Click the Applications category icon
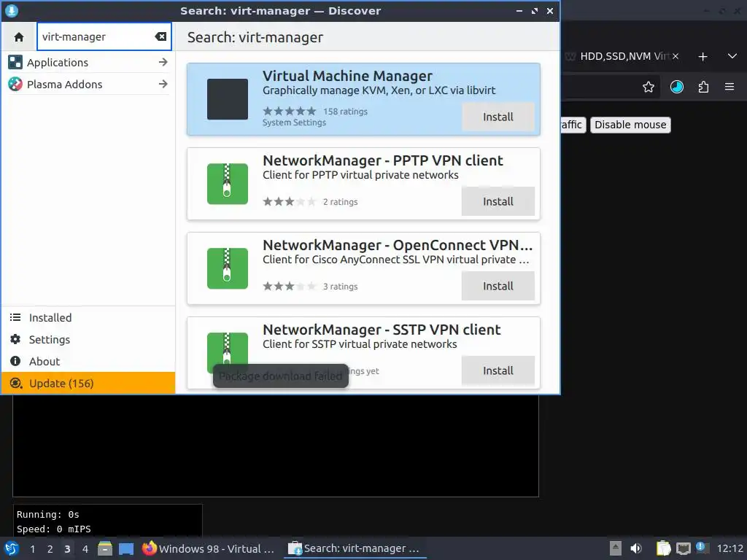The image size is (747, 560). tap(15, 63)
